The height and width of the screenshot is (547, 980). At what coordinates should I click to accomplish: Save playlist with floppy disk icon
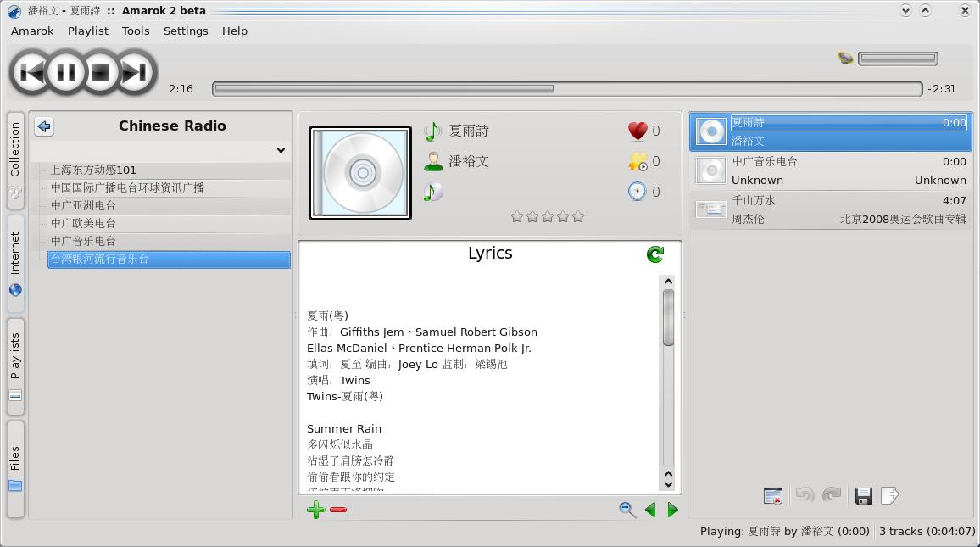[864, 496]
